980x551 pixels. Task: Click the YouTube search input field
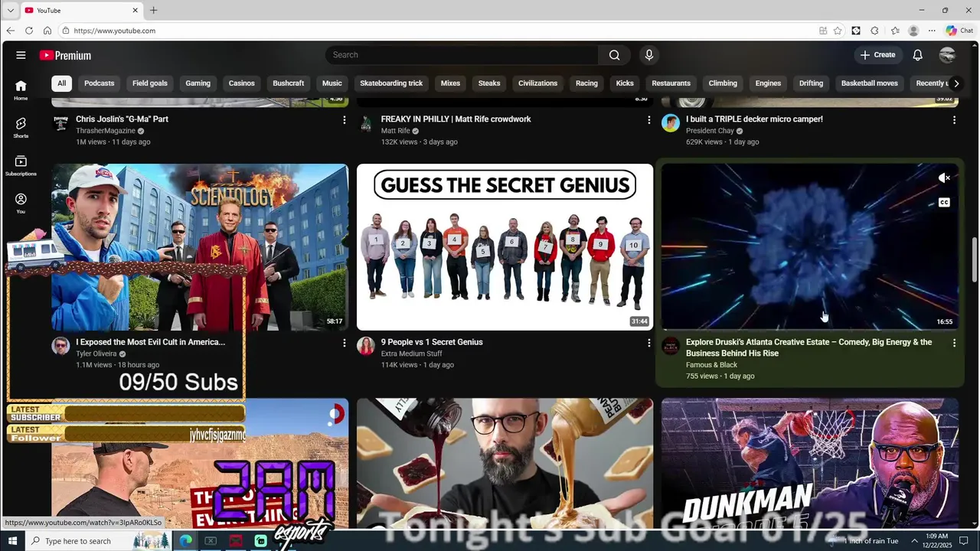[x=462, y=55]
